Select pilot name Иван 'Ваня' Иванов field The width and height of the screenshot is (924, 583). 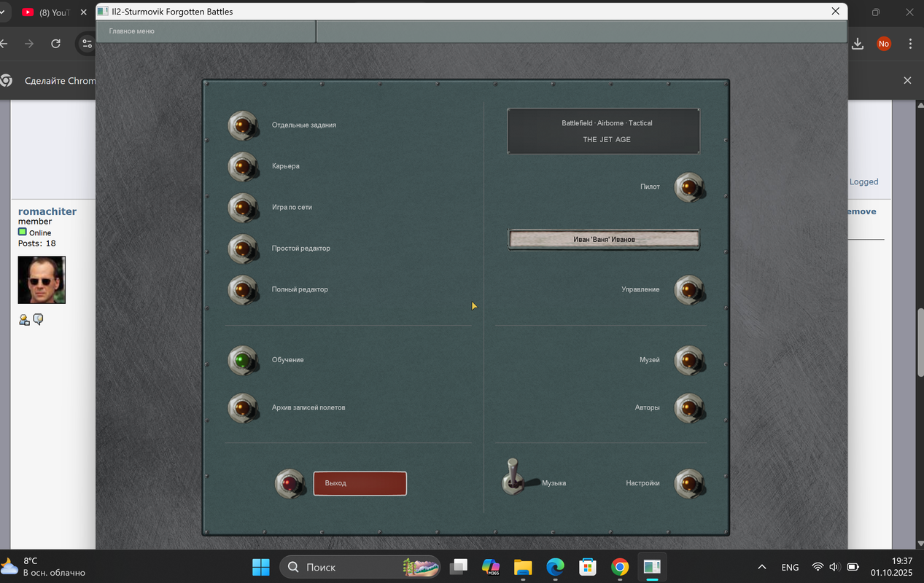(x=604, y=239)
